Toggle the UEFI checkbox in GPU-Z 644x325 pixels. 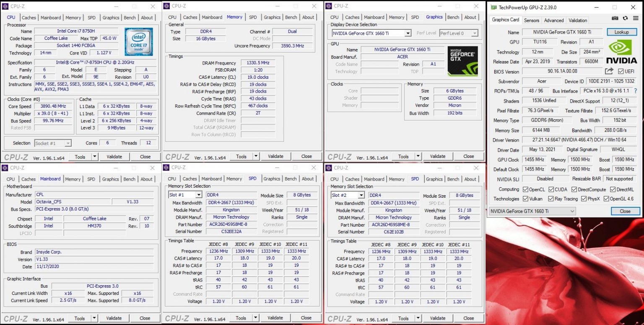click(621, 71)
